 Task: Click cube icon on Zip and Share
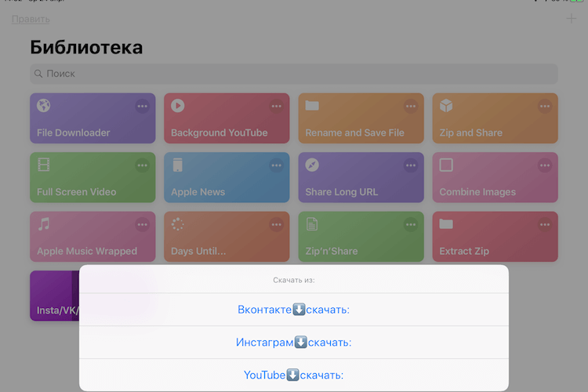446,105
